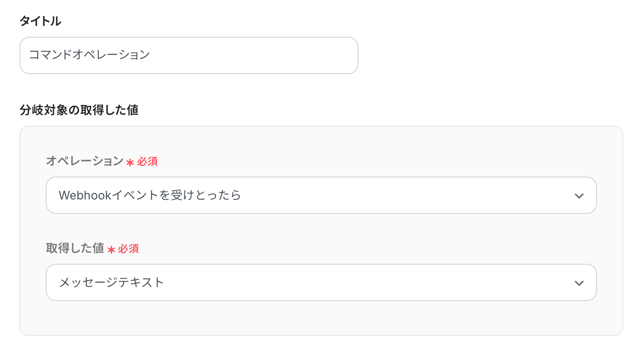Place cursor on コマンドオペレーション text in title
This screenshot has width=644, height=354.
point(89,55)
